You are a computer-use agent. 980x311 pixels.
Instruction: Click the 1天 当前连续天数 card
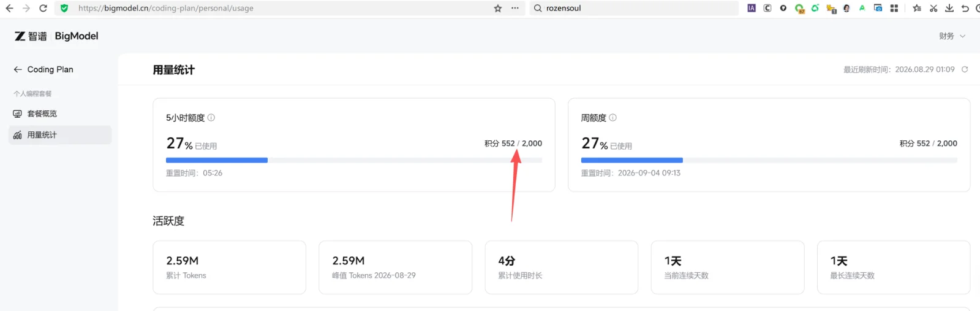pos(728,267)
